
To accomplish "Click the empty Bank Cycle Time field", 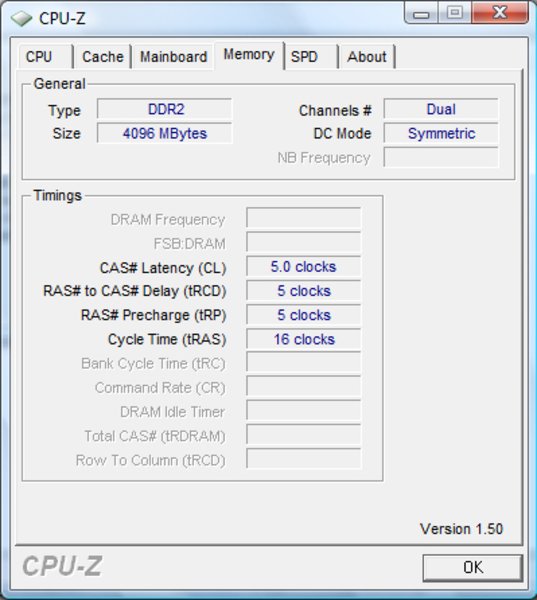I will point(304,362).
